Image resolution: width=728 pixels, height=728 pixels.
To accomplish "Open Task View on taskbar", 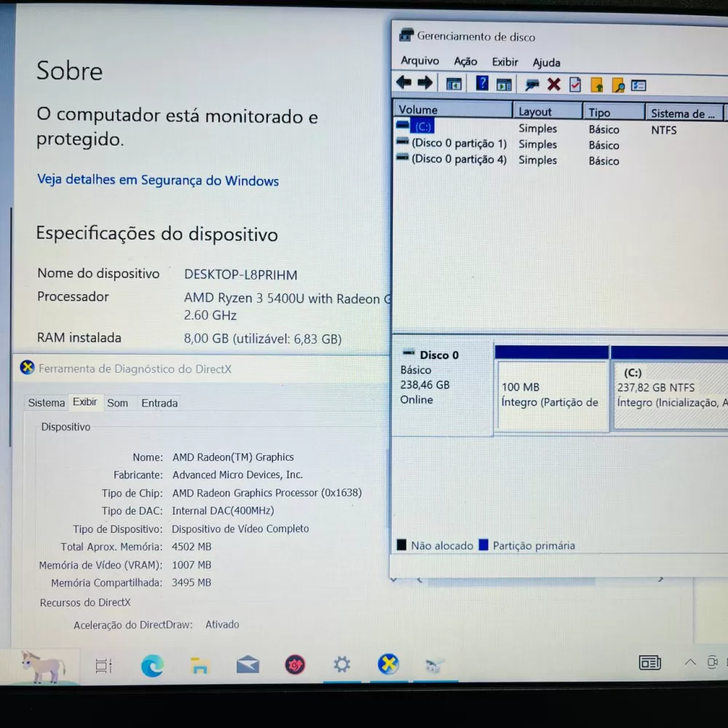I will (x=103, y=665).
